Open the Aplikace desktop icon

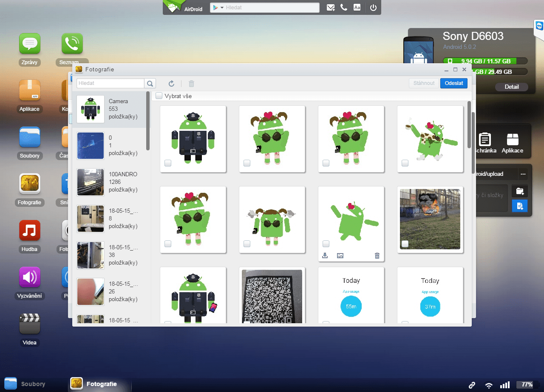[x=30, y=90]
